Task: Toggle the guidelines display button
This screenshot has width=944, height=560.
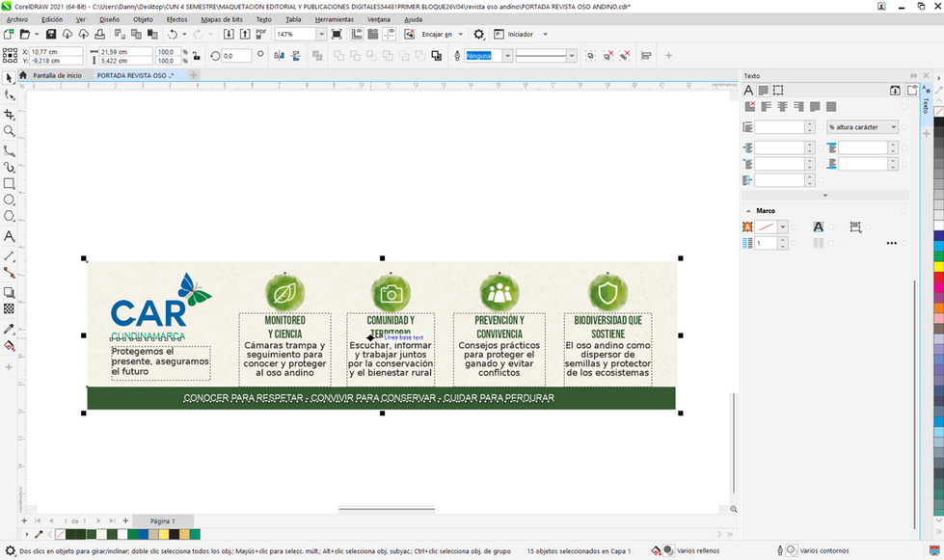Action: tap(390, 35)
